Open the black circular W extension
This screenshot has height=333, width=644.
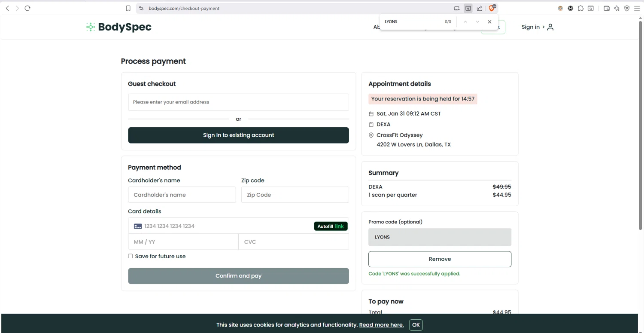click(x=571, y=8)
